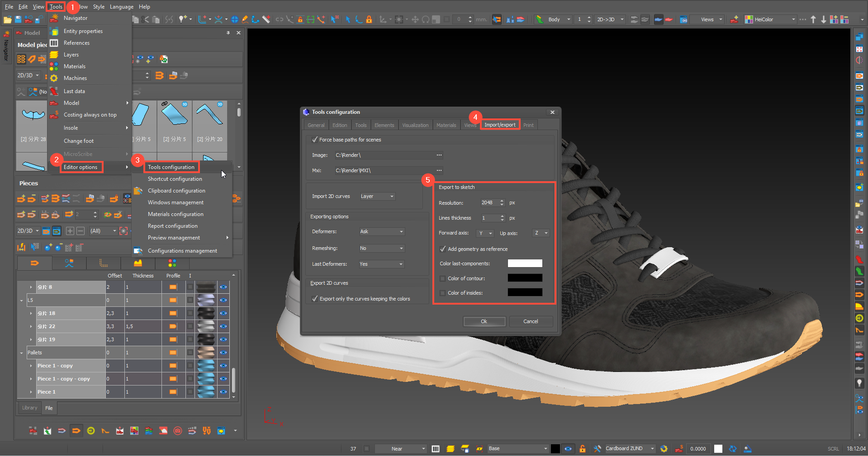Click the Library tab at panel bottom
The width and height of the screenshot is (868, 456).
point(30,408)
